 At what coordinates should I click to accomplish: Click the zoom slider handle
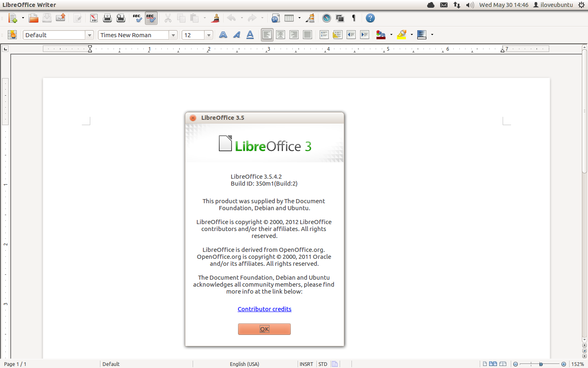[541, 364]
